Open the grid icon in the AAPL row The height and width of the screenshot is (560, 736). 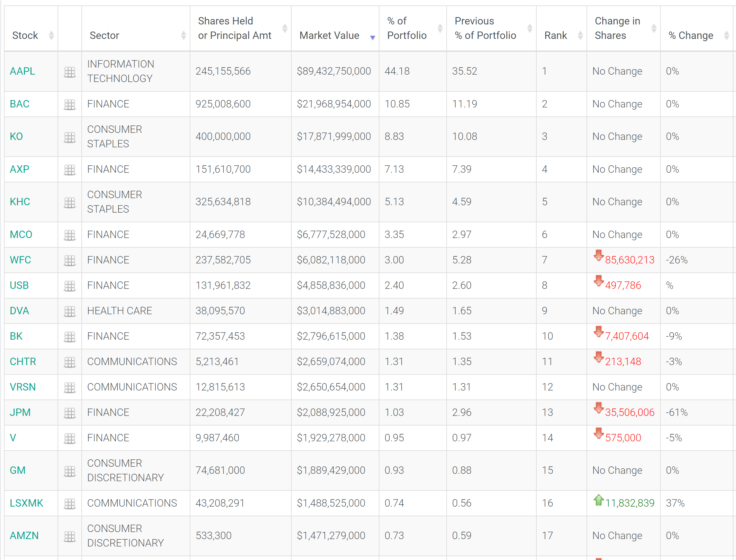[70, 72]
